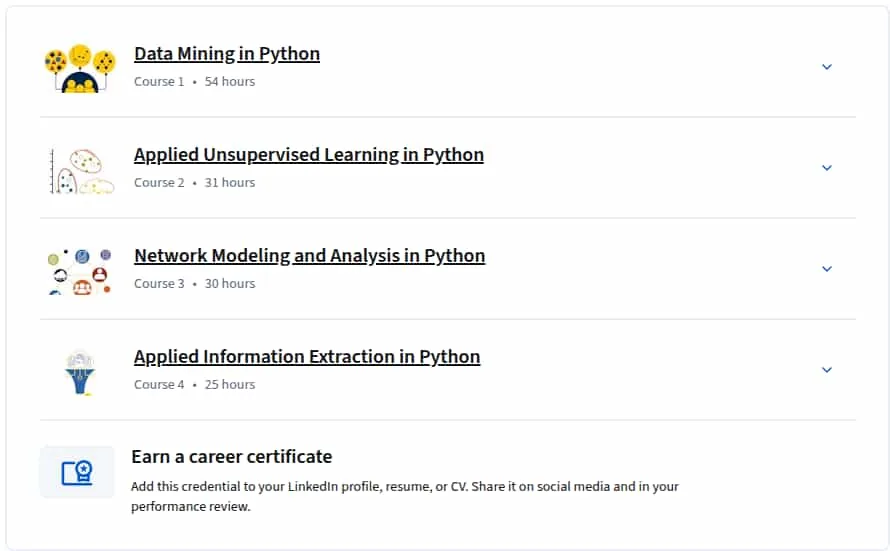
Task: Click the LinkedIn profile credential description
Action: [405, 497]
